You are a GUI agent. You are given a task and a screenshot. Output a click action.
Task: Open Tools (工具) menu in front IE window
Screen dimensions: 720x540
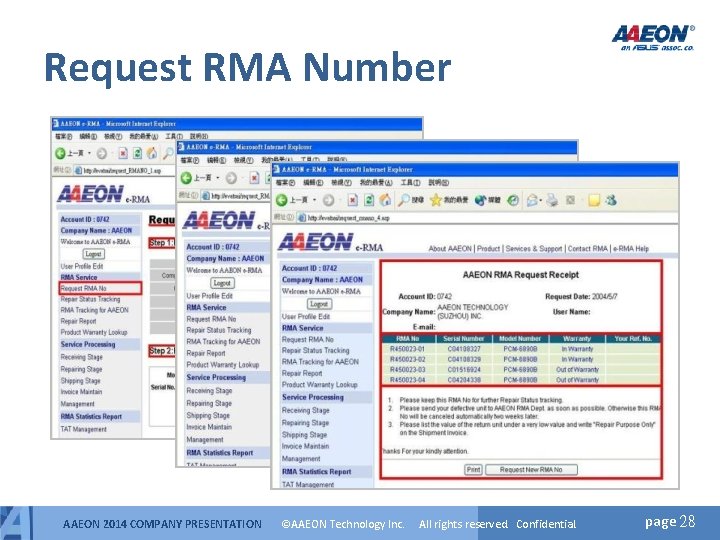click(410, 183)
